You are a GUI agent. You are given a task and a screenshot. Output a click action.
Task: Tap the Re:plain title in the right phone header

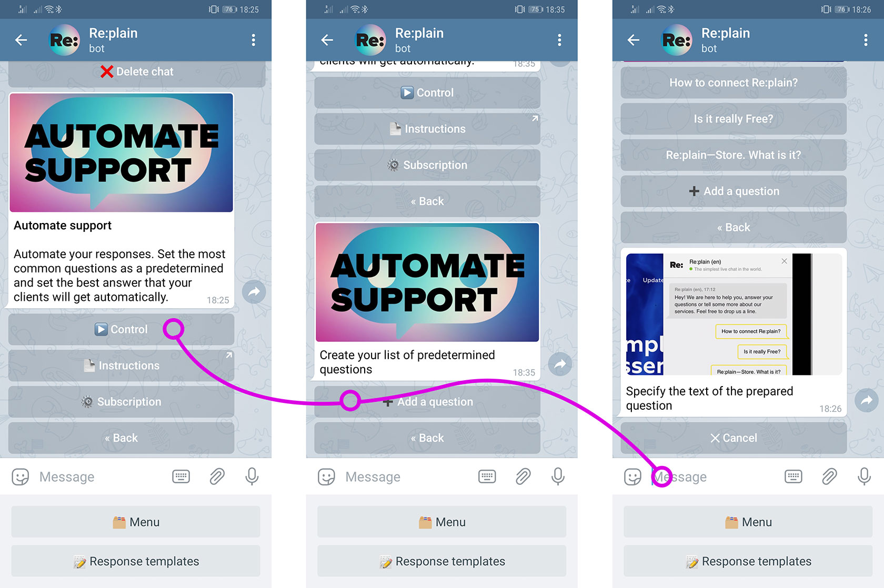726,33
